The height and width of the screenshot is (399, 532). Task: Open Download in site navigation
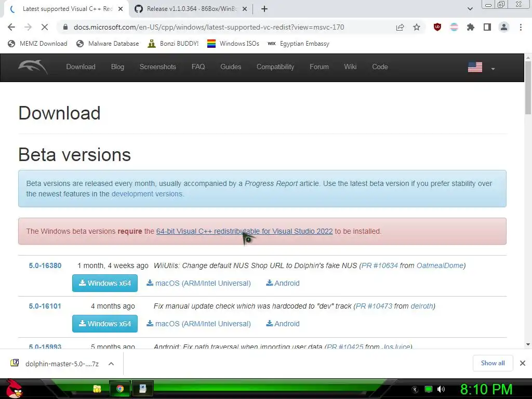click(x=81, y=67)
